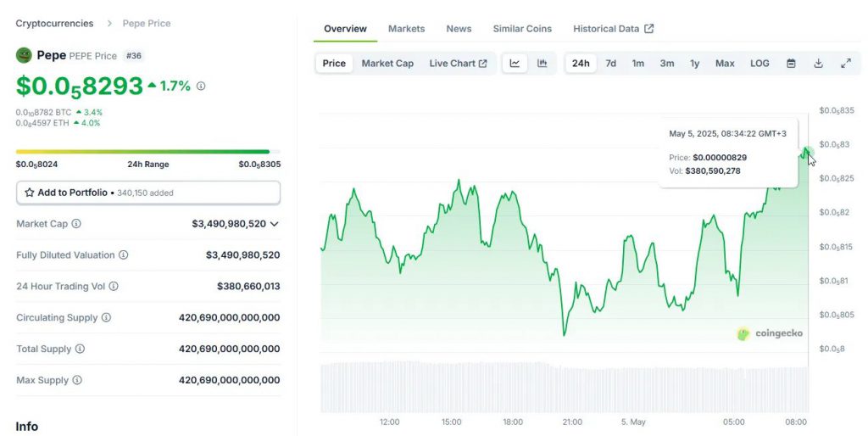
Task: Expand the Market Cap value chevron
Action: tap(274, 224)
